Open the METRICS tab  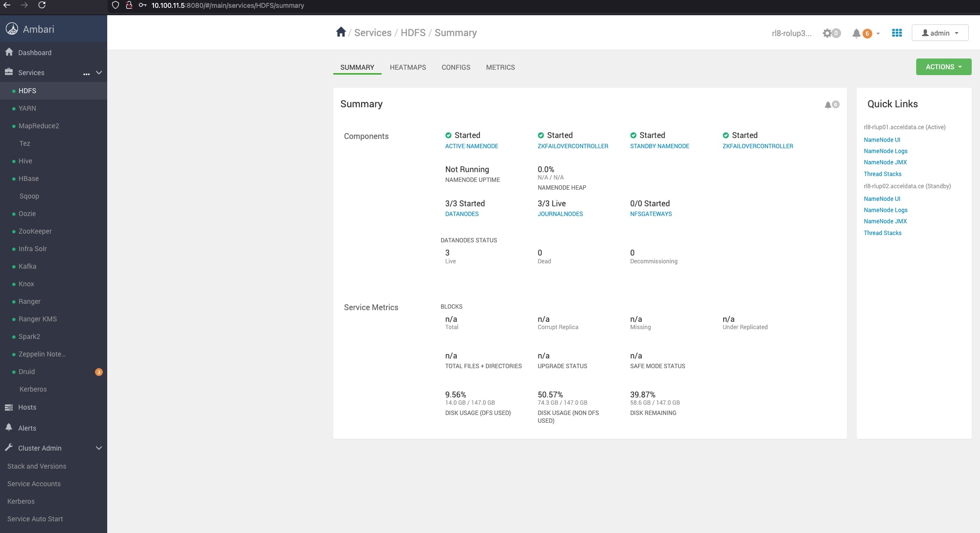[x=500, y=67]
